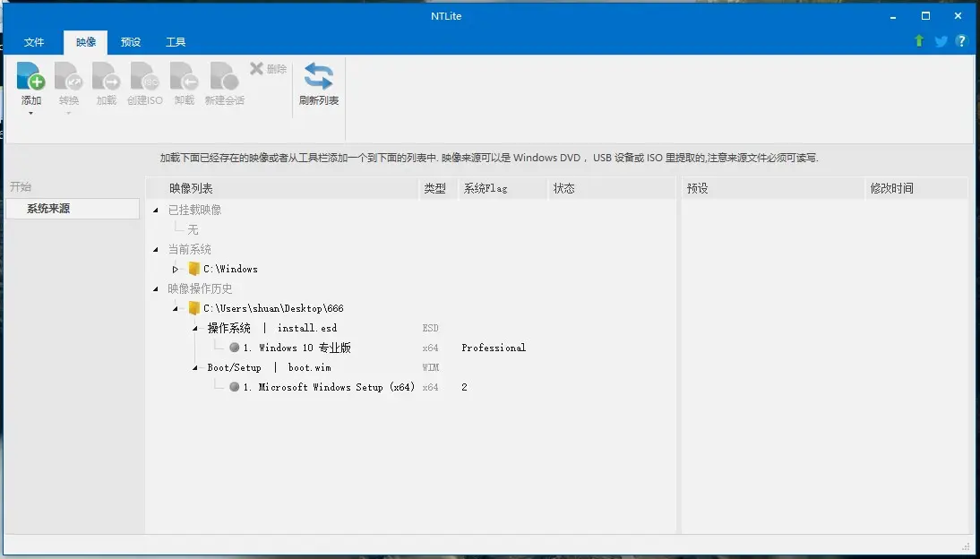Image resolution: width=980 pixels, height=559 pixels.
Task: Collapse the 当前系统 group
Action: 156,249
